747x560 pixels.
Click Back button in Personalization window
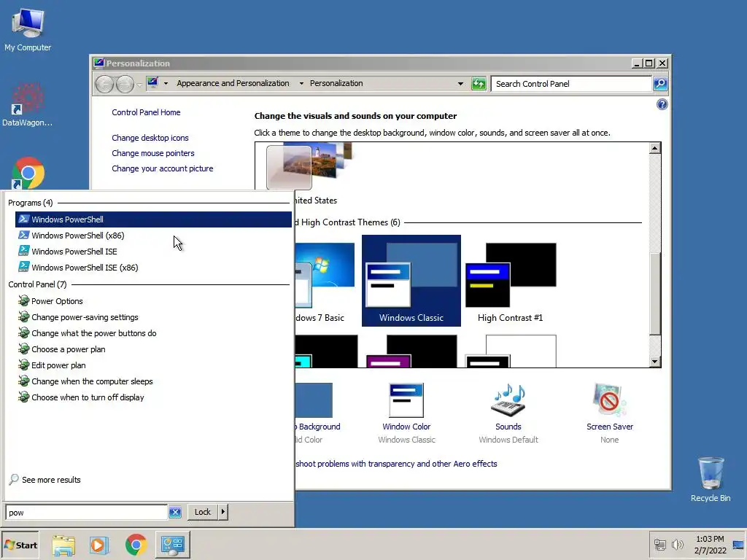104,85
